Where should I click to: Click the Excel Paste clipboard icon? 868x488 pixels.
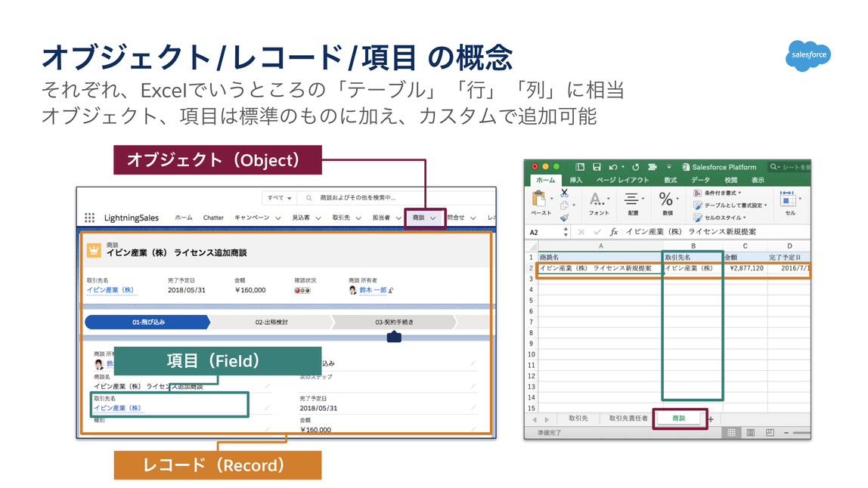[538, 199]
